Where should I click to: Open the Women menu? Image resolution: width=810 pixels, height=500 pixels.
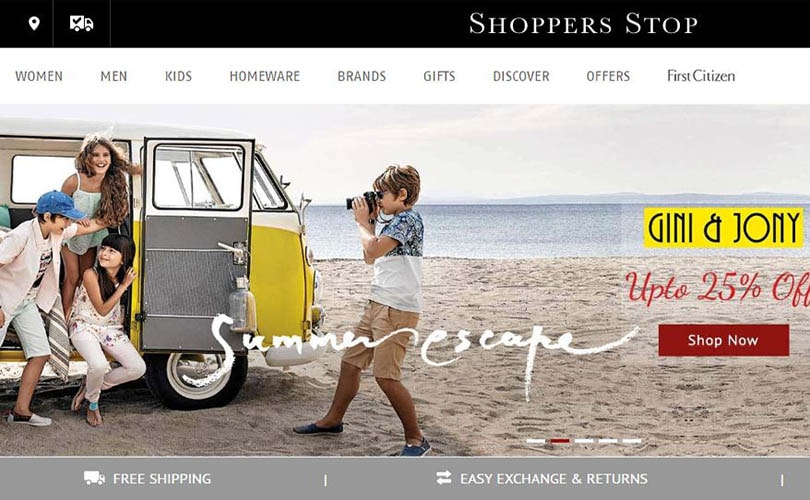coord(39,76)
